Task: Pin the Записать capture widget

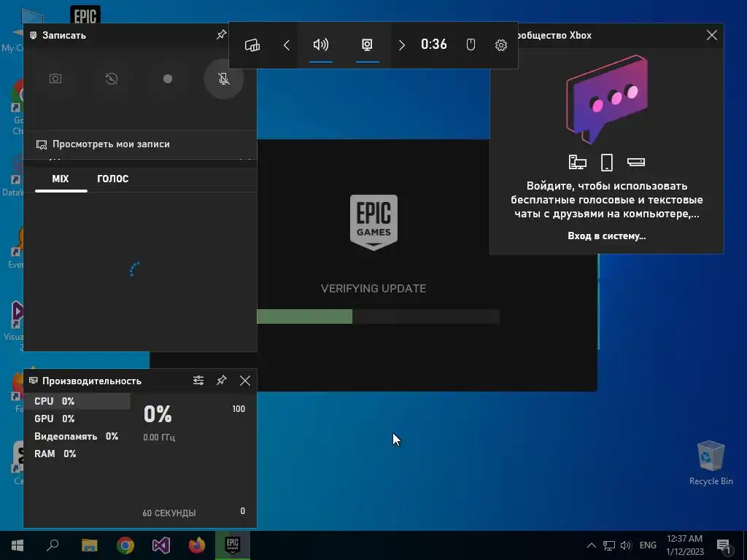Action: [221, 35]
